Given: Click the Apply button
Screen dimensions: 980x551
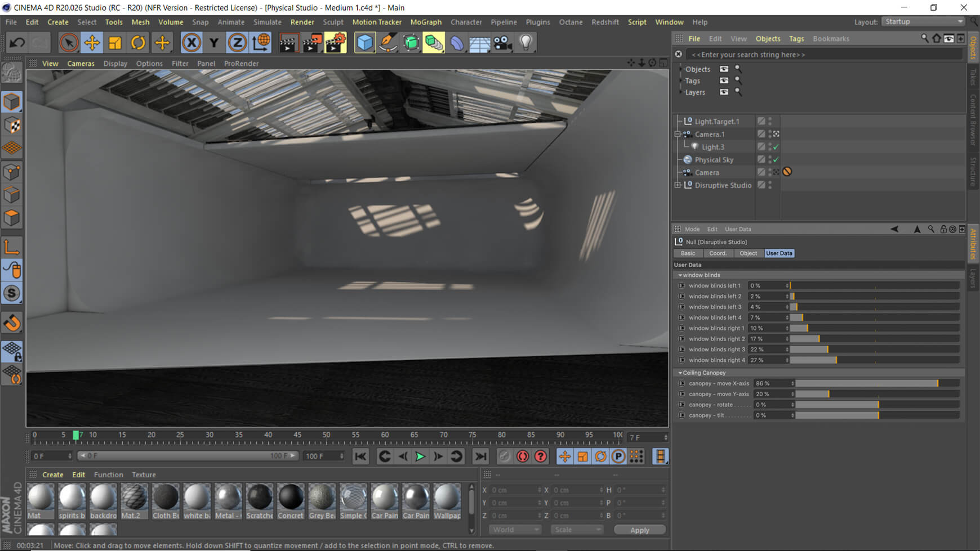Looking at the screenshot, I should [639, 530].
